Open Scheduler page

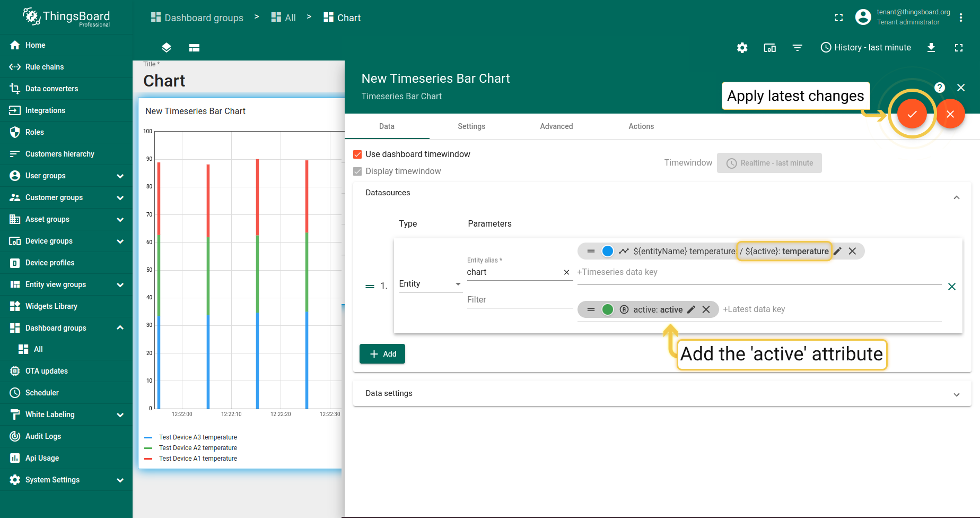(66, 393)
